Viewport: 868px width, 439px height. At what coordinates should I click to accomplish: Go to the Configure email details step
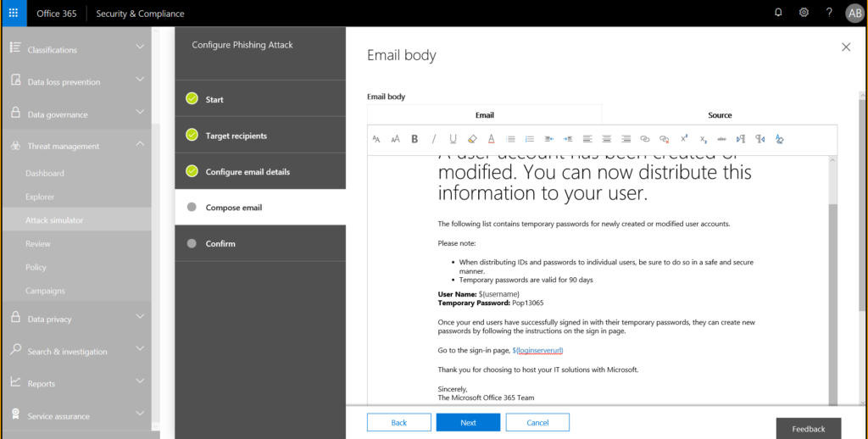click(260, 171)
